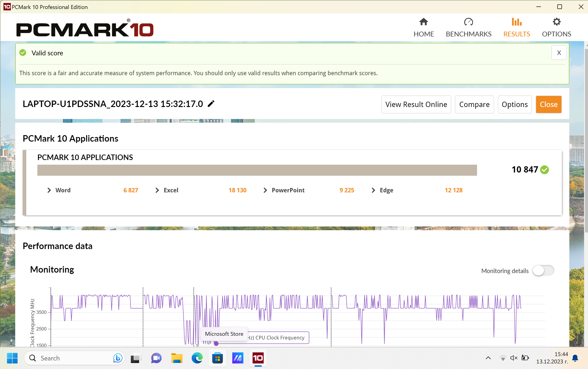
Task: Click the result name LAPTOP-U1PDSSNA text
Action: click(x=113, y=104)
